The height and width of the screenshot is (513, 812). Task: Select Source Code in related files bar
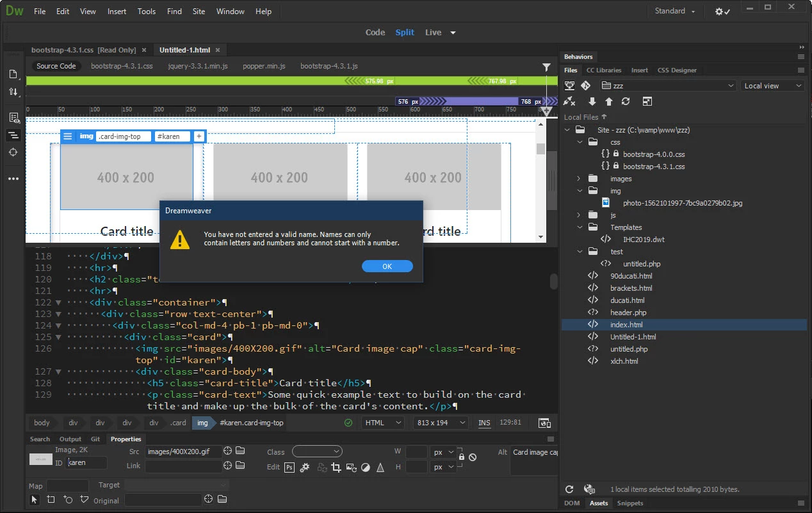[x=56, y=66]
